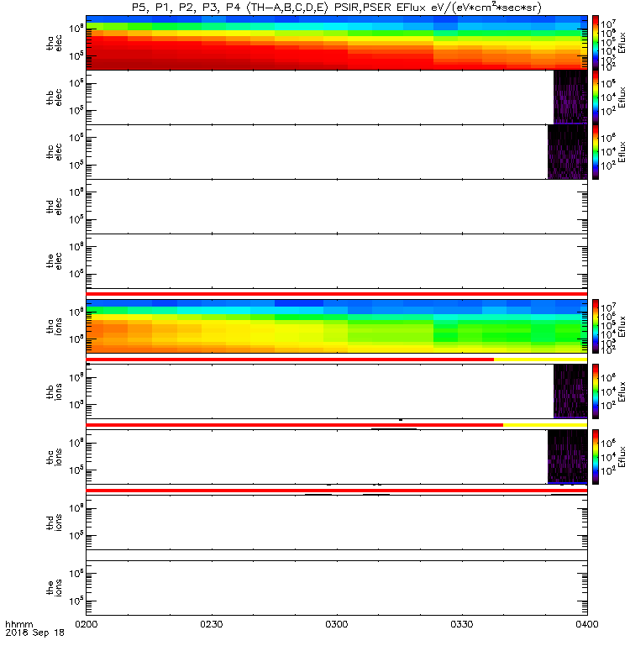The image size is (630, 672).
Task: Click the dark purple data patch in thb ions panel
Action: click(570, 391)
